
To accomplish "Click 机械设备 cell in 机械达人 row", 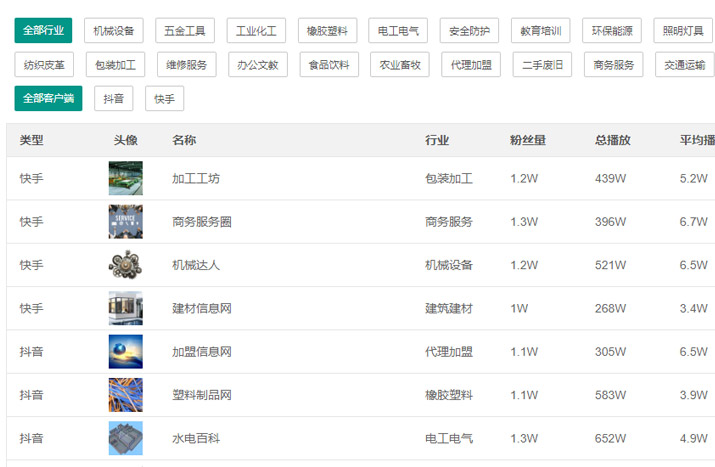I will (449, 265).
